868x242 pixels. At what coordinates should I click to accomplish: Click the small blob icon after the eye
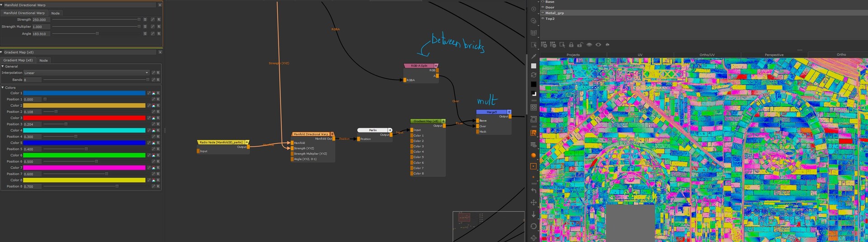(607, 45)
